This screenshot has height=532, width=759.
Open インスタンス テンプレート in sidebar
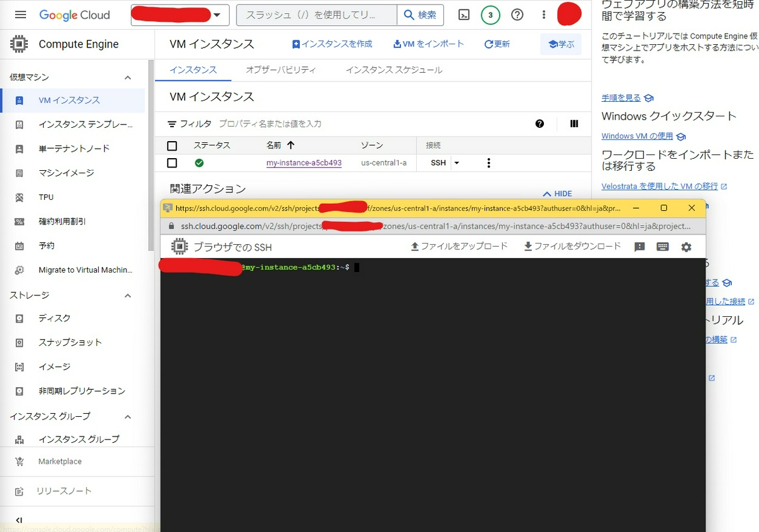tap(73, 125)
